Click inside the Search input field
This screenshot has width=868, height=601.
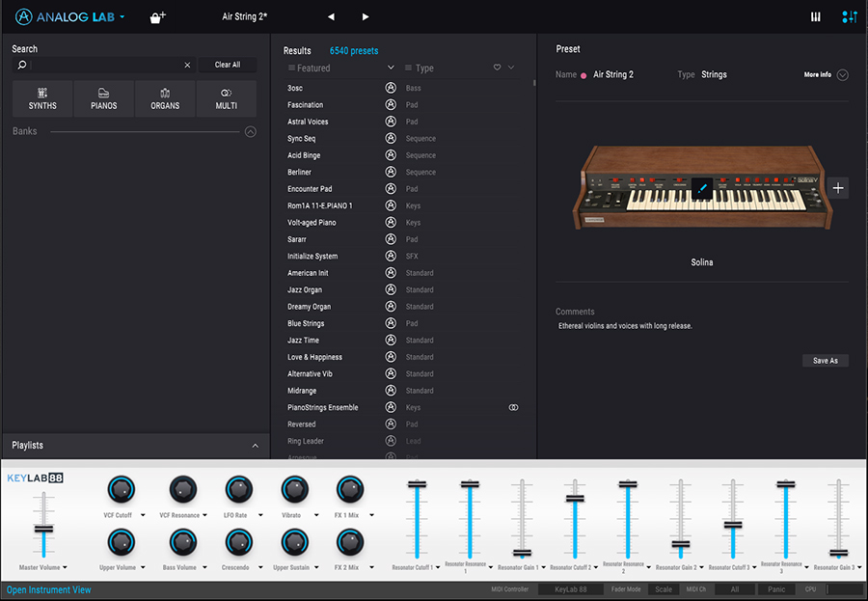(x=106, y=65)
